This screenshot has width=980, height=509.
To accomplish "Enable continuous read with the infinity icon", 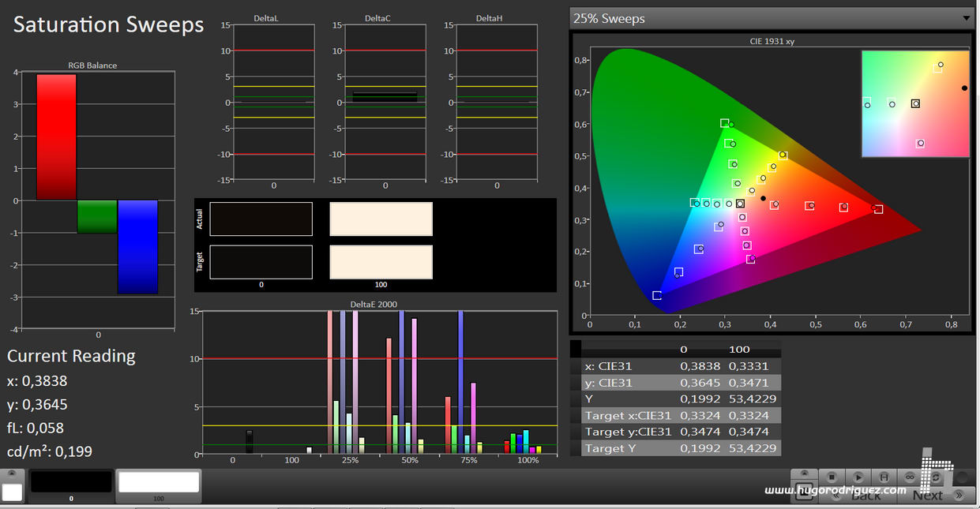I will tap(910, 477).
